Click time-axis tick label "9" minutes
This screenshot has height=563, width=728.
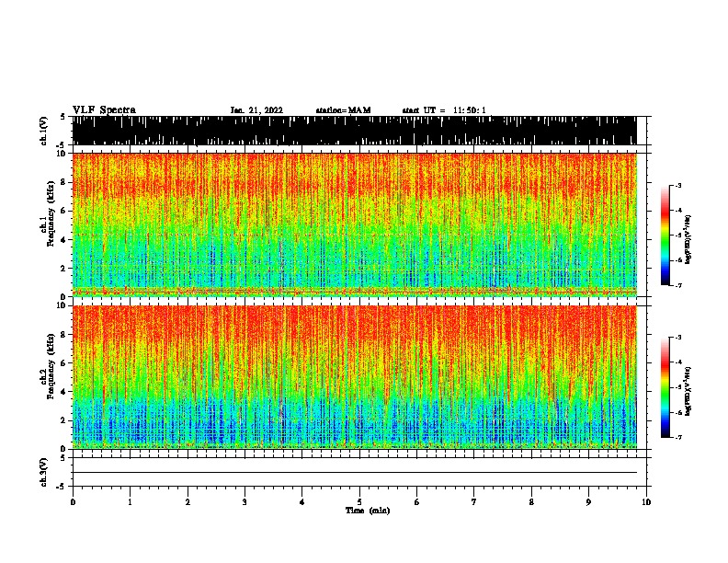pos(588,501)
